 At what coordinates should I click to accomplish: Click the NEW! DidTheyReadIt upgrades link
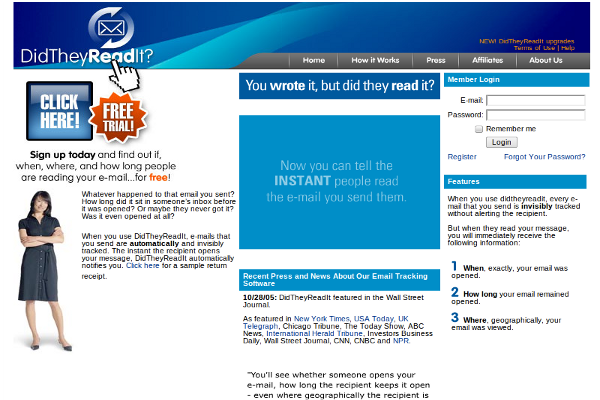527,41
